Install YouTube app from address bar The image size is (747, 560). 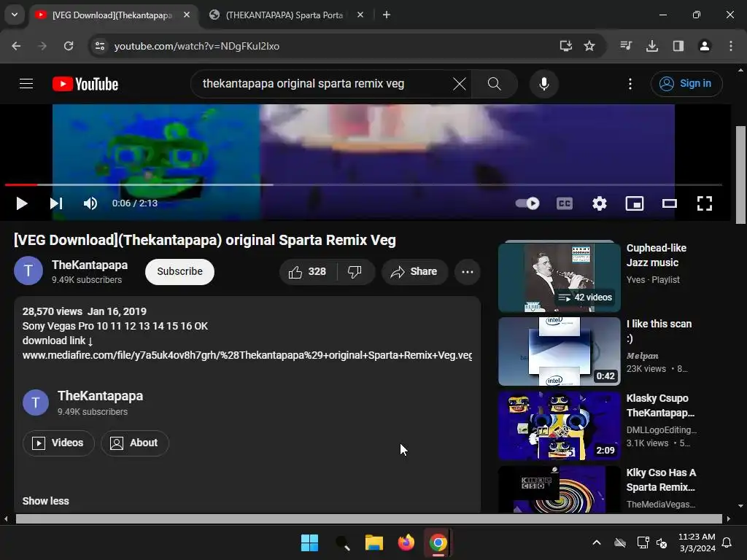[x=565, y=46]
